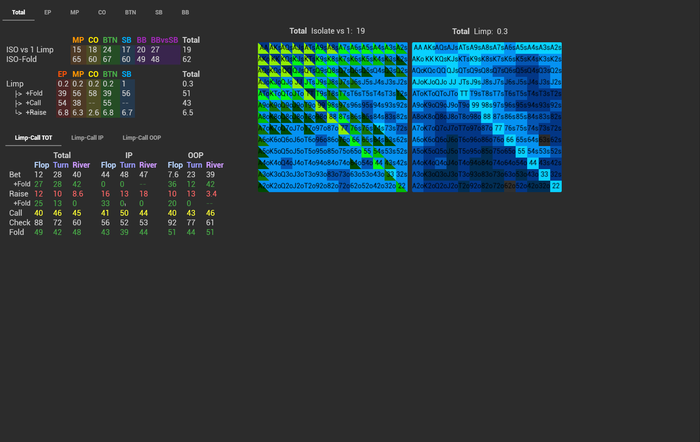Click '+Raise' sub-row under the Limp row
Viewport: 700px width, 442px height.
[x=36, y=113]
